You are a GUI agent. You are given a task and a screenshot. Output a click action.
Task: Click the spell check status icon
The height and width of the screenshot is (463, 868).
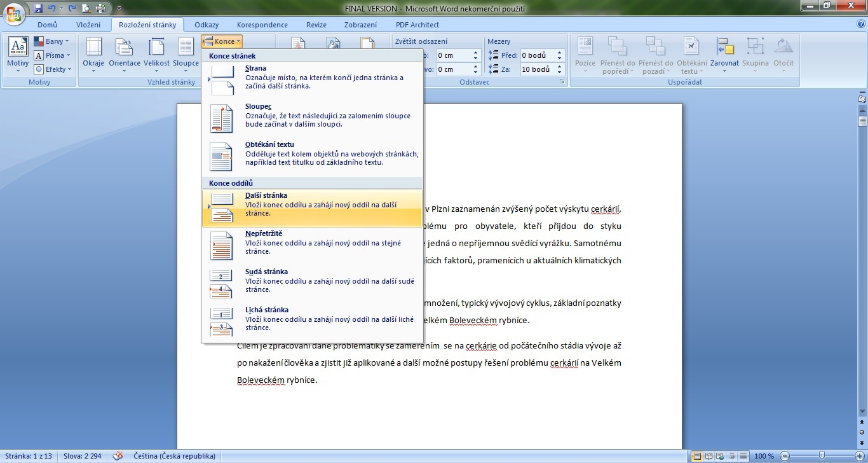[x=118, y=456]
